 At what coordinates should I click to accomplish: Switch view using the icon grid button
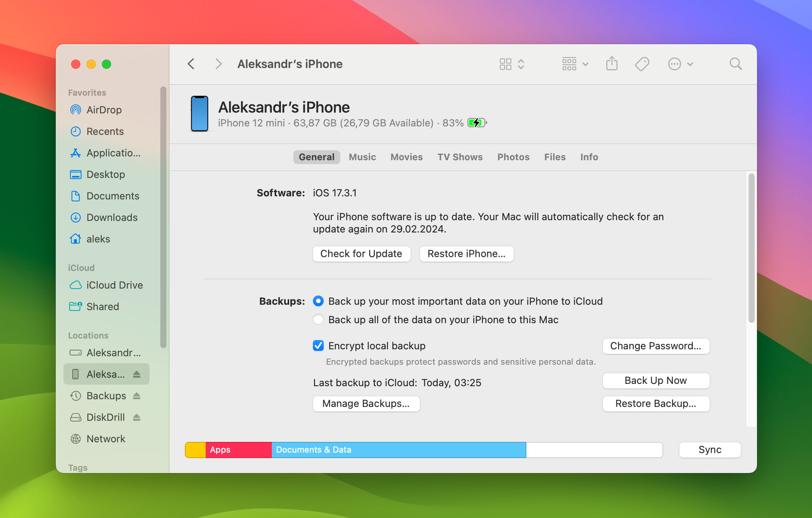[512, 64]
